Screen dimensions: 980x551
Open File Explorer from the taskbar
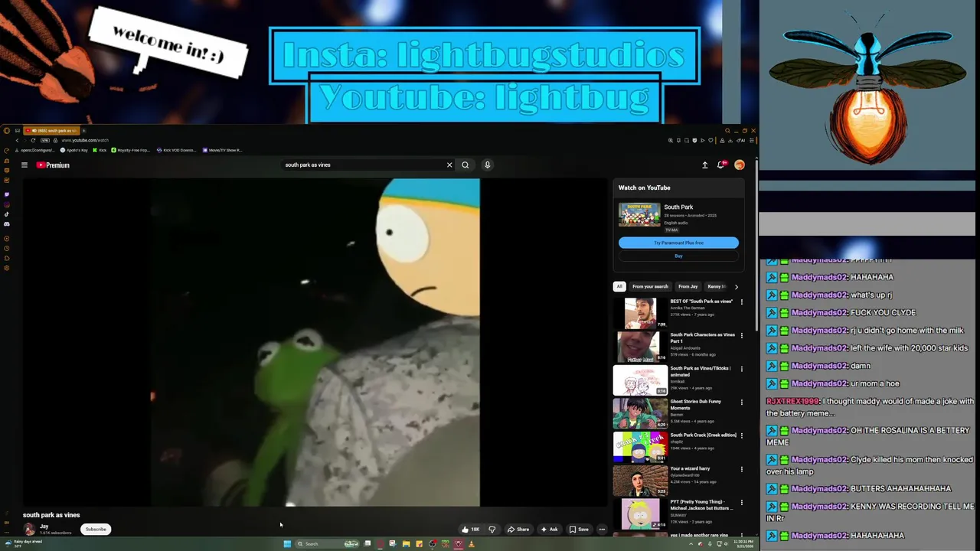[x=406, y=544]
